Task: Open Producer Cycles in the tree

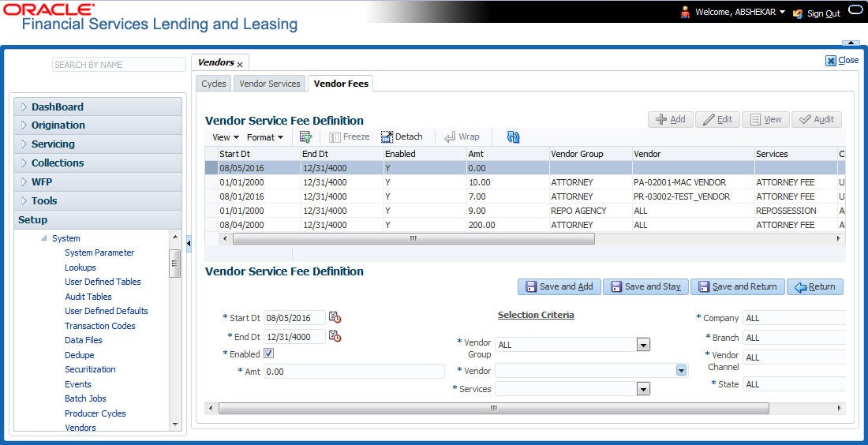Action: (x=95, y=413)
